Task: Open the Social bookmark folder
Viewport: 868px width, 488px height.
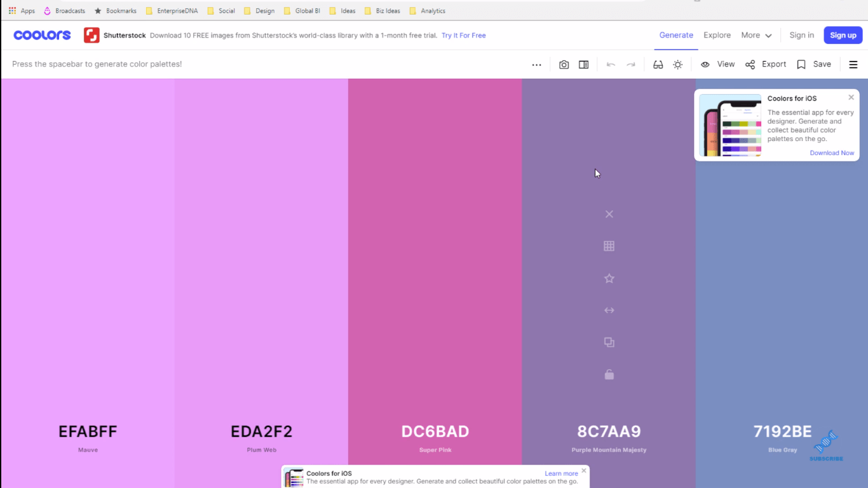Action: point(221,11)
